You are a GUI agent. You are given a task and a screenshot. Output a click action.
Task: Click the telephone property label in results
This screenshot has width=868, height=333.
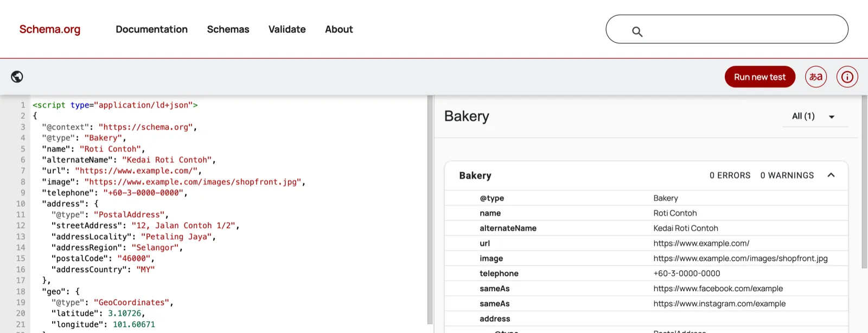pyautogui.click(x=499, y=274)
